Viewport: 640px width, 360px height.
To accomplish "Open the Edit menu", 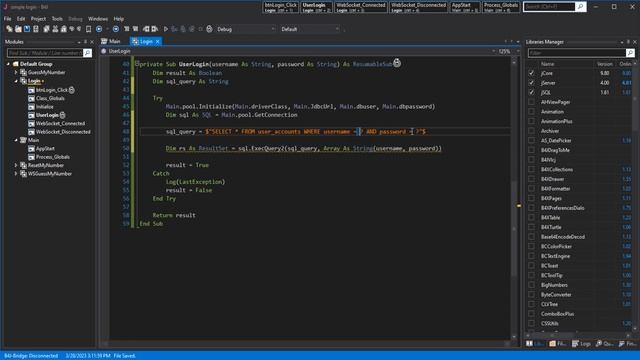I will (x=21, y=19).
